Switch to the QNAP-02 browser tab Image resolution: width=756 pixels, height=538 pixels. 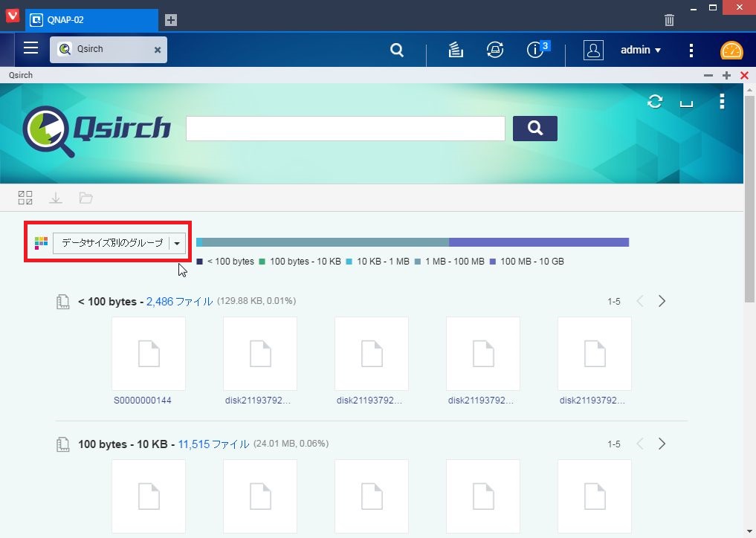(x=91, y=20)
